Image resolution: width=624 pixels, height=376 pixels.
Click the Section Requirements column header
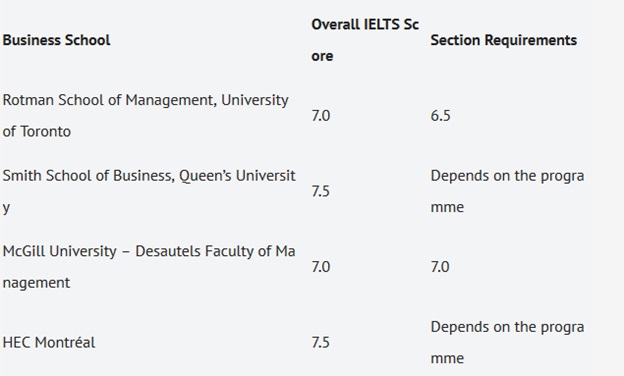coord(503,40)
